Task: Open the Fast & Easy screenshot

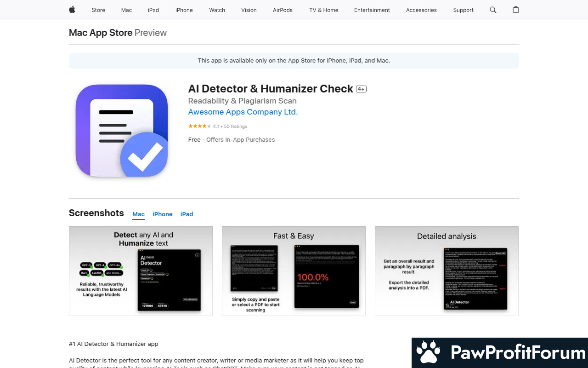Action: point(294,271)
